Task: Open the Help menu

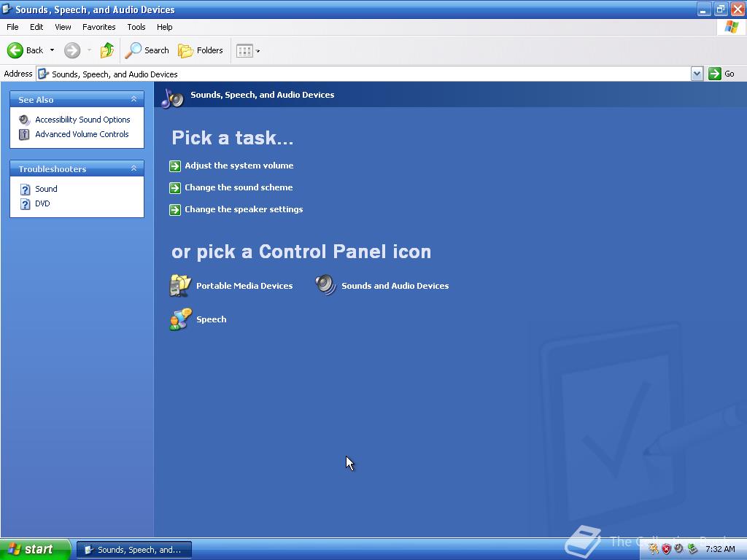Action: [164, 27]
